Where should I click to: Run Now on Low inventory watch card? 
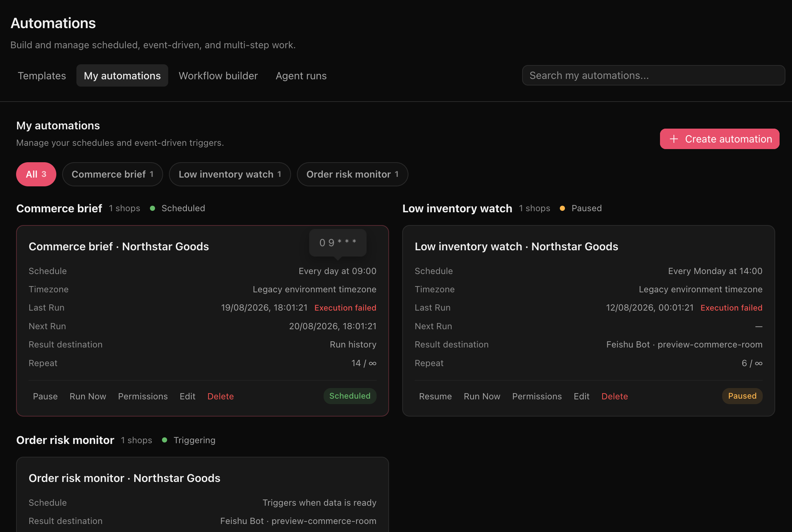482,396
